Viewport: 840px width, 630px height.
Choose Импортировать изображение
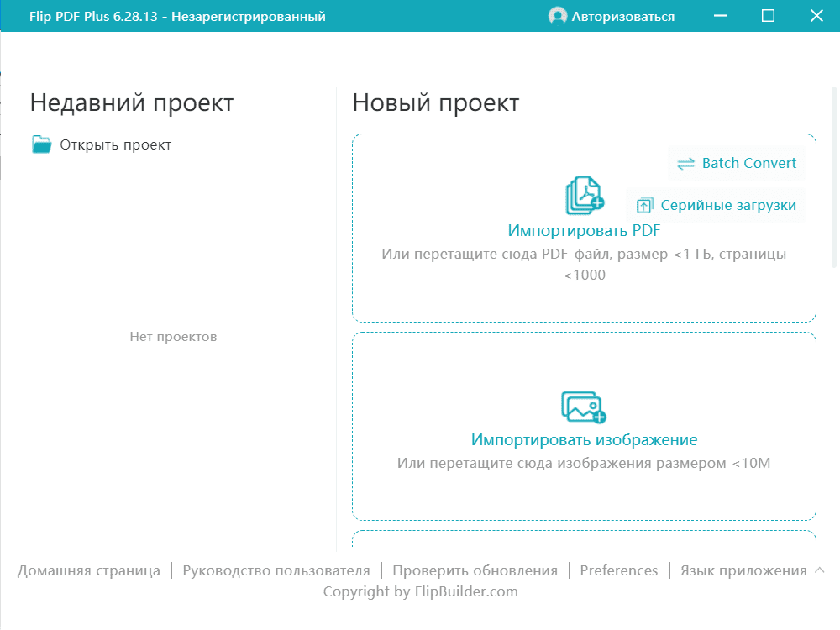584,439
